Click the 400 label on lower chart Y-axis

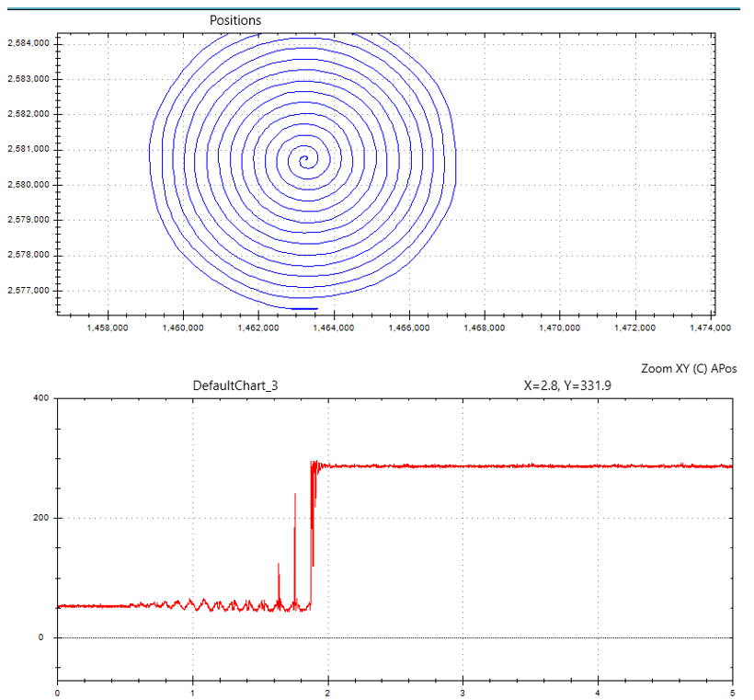click(x=42, y=398)
